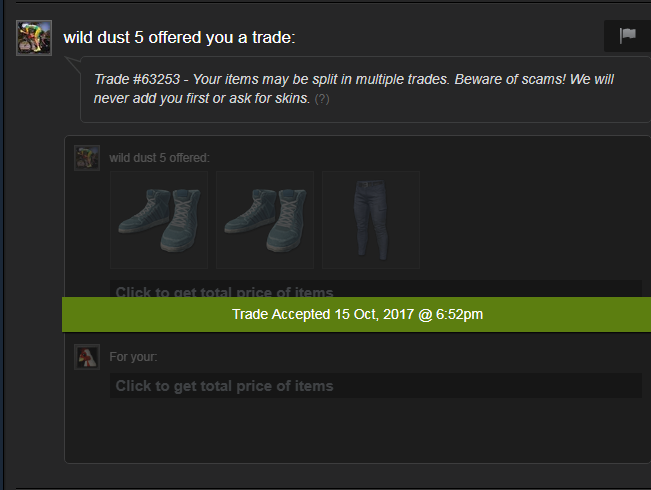Screen dimensions: 651x490
Task: Click the small wild dust 5 avatar
Action: (x=87, y=158)
